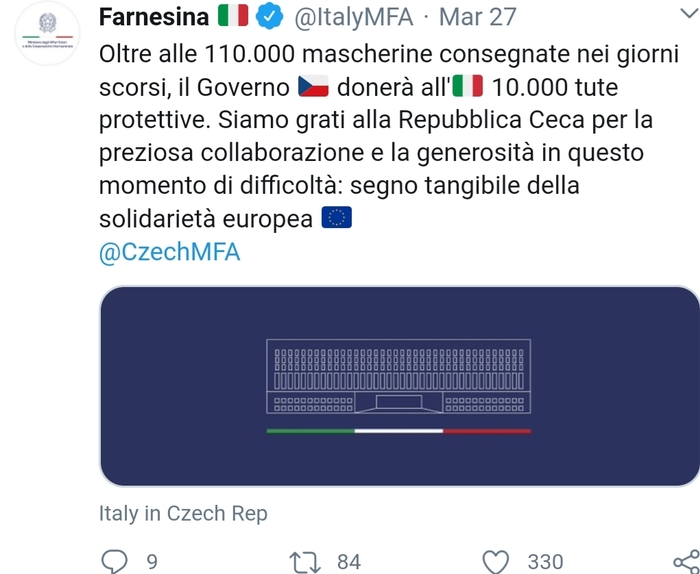
Task: Click the Italian flag beside Farnesina name
Action: tap(232, 17)
